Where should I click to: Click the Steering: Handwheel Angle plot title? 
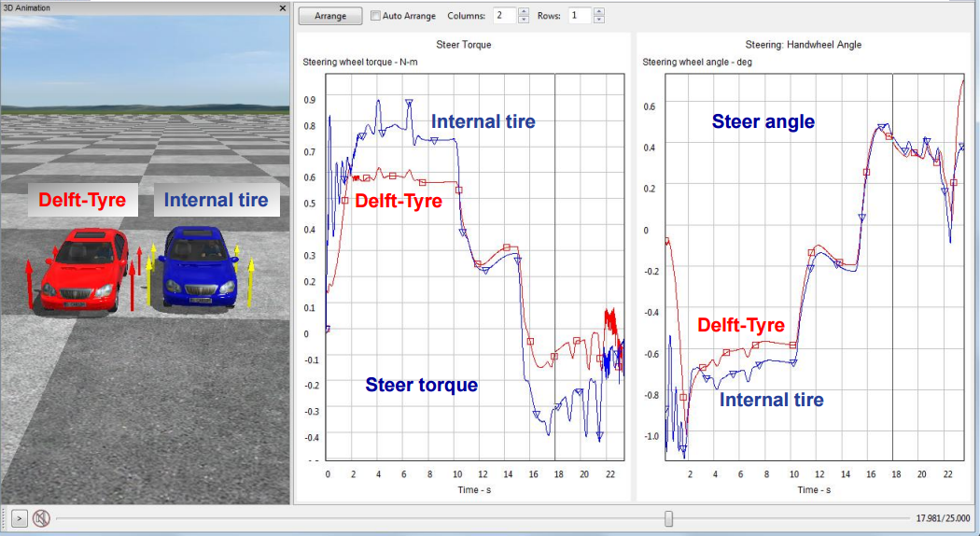point(803,45)
